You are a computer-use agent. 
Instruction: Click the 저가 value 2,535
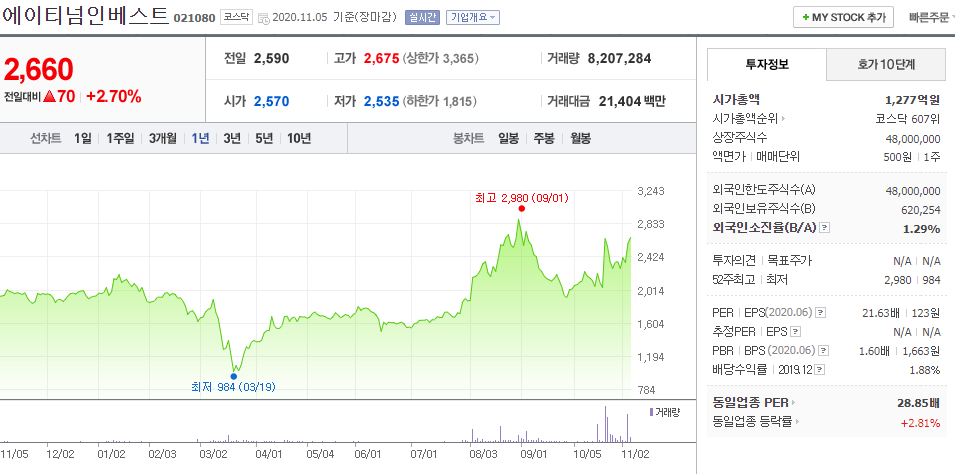coord(381,101)
